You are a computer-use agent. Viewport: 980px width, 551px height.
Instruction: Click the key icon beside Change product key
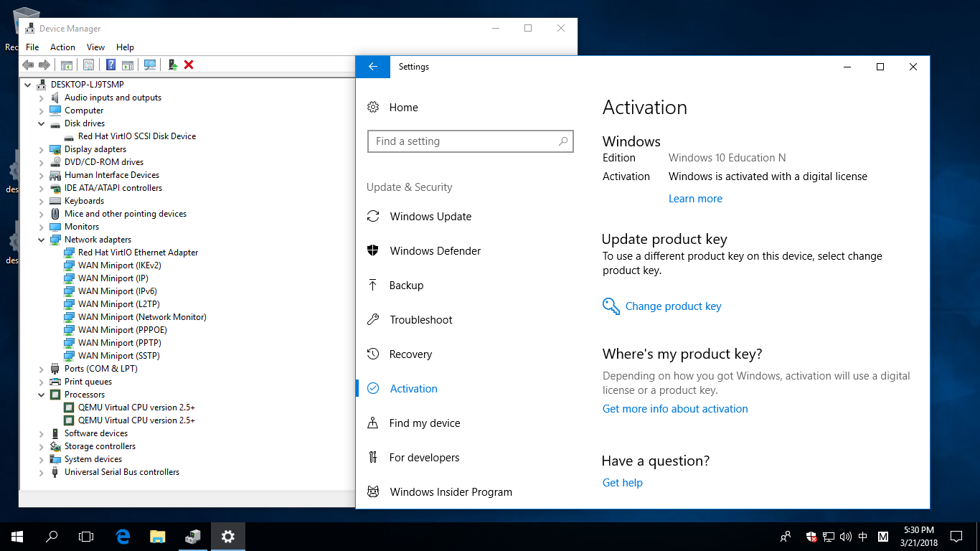pos(611,306)
